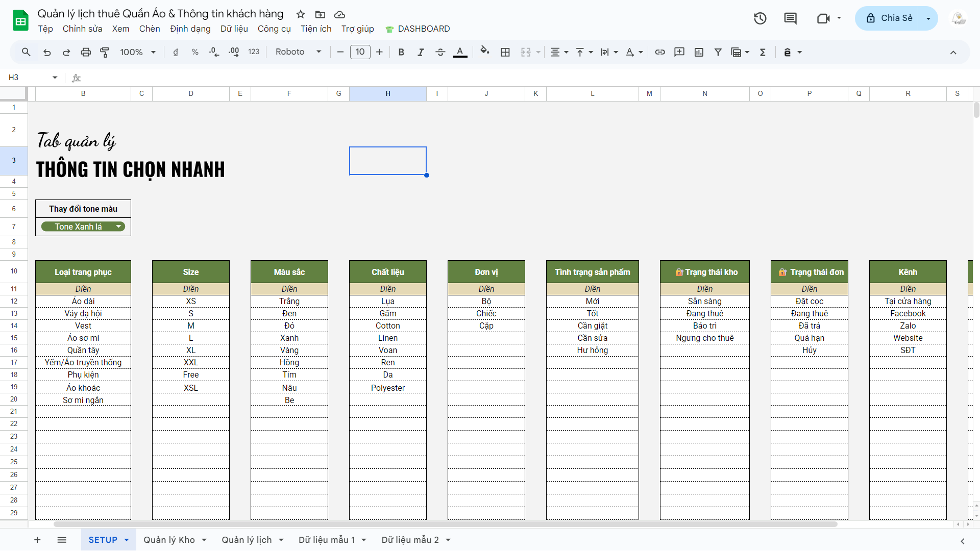Toggle bold formatting
The image size is (980, 551).
401,52
